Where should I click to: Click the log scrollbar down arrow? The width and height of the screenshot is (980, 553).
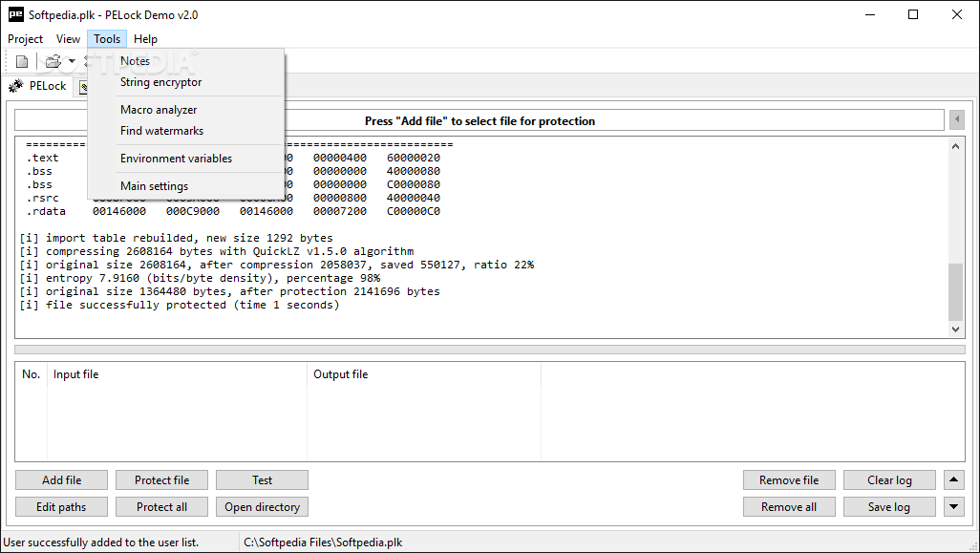point(955,330)
